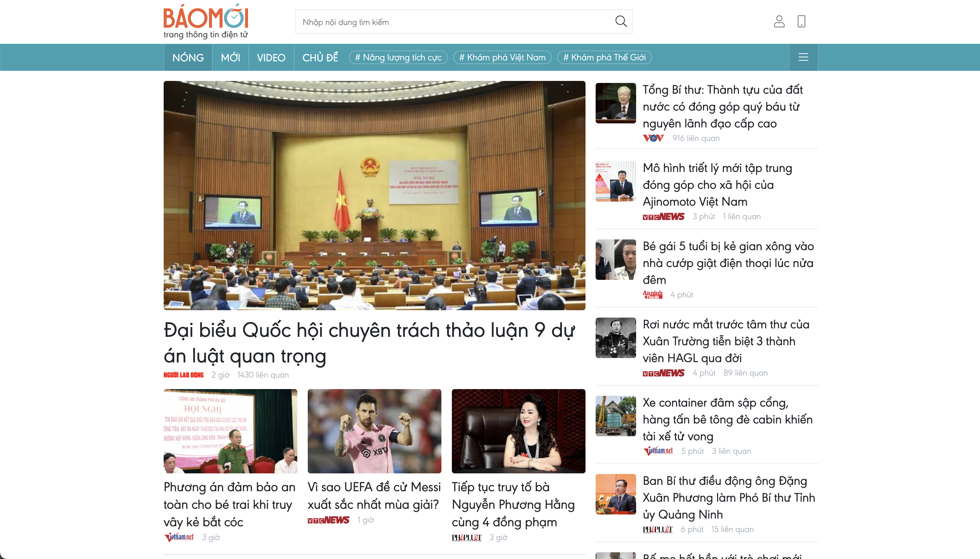Click the Pháp Luật logo under Nguyễn Phương Hằng article
980x559 pixels.
466,537
